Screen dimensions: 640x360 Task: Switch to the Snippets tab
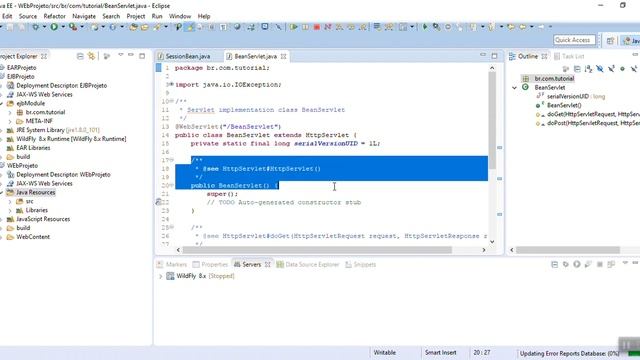pyautogui.click(x=361, y=264)
